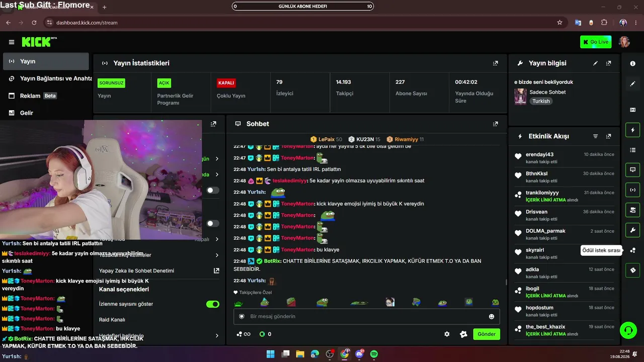Image resolution: width=644 pixels, height=362 pixels.
Task: Toggle the İzlenme sayısını göster switch
Action: [213, 304]
